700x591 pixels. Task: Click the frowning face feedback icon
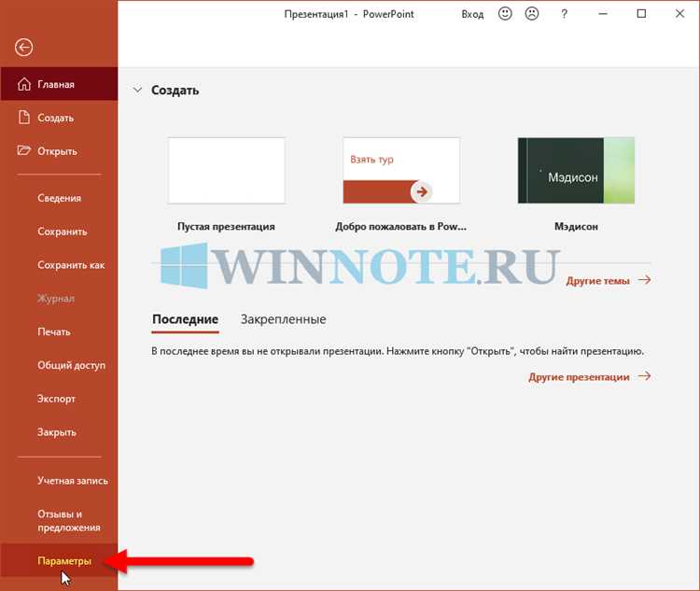tap(532, 14)
